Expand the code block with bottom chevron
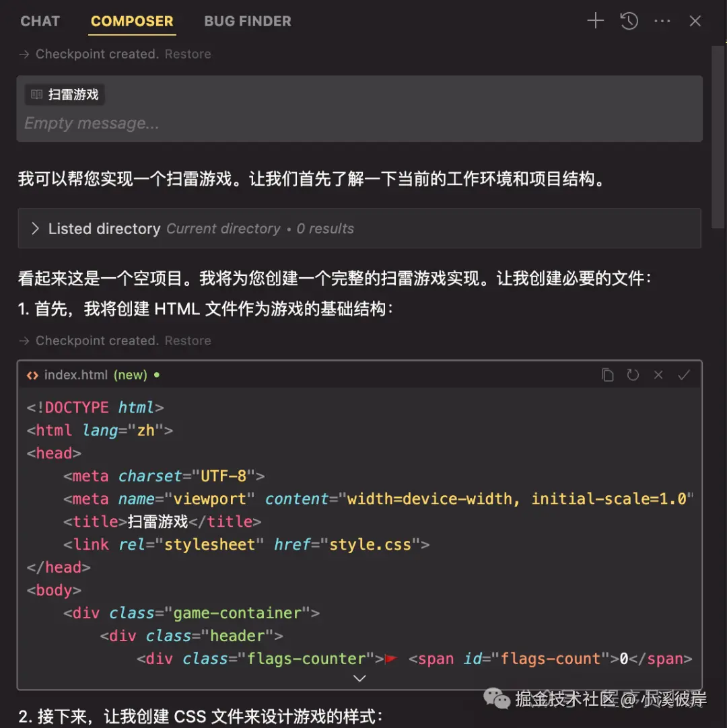Viewport: 727px width, 728px height. point(359,678)
